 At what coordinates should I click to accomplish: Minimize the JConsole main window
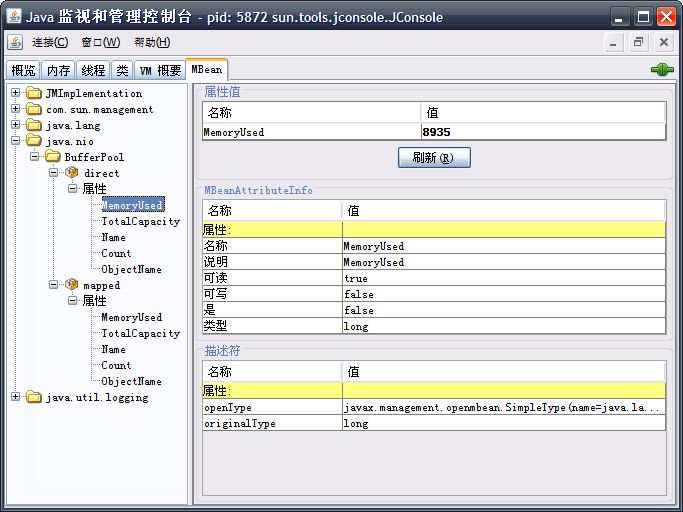pyautogui.click(x=619, y=17)
